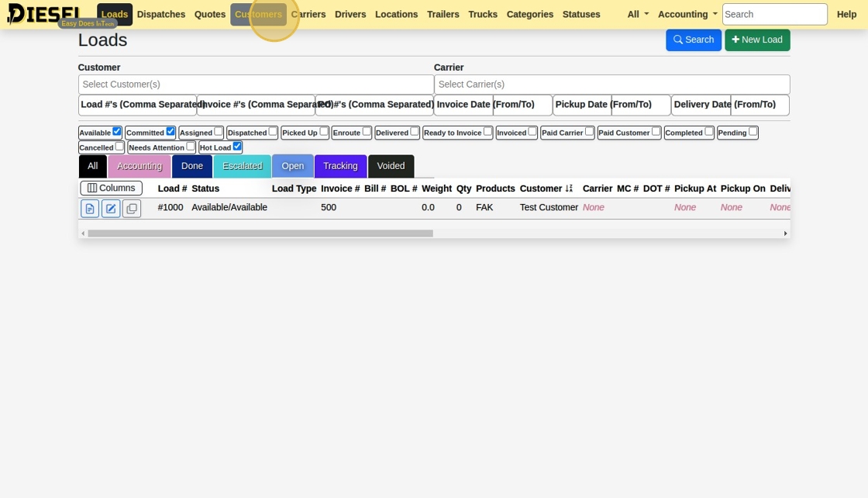Select the All filter tab
This screenshot has width=868, height=498.
pyautogui.click(x=92, y=166)
